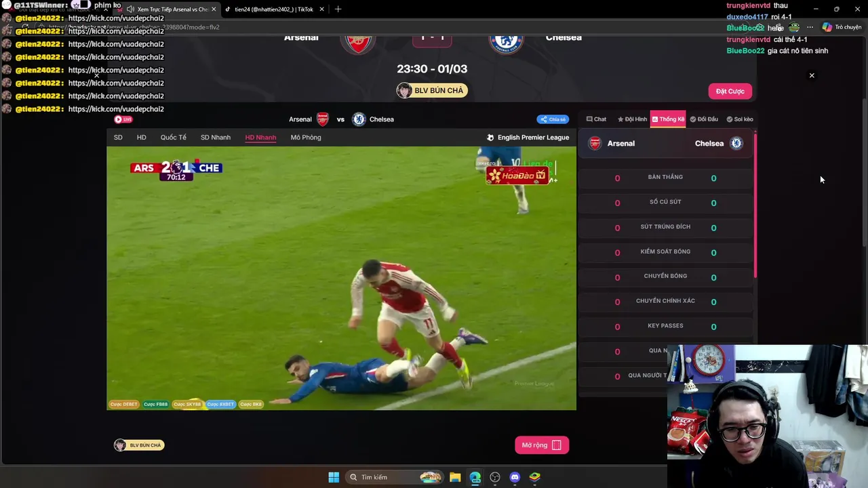Select the HD stream quality
This screenshot has height=488, width=868.
pos(141,138)
